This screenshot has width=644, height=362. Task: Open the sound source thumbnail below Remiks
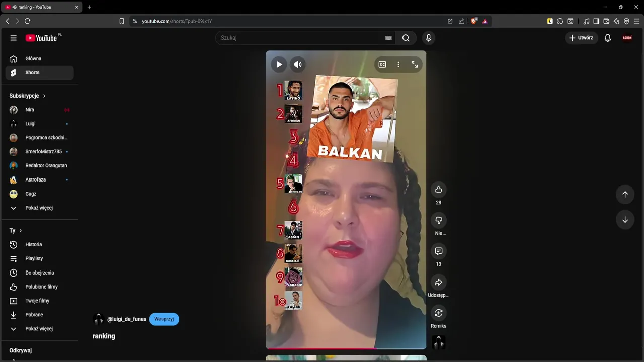439,342
